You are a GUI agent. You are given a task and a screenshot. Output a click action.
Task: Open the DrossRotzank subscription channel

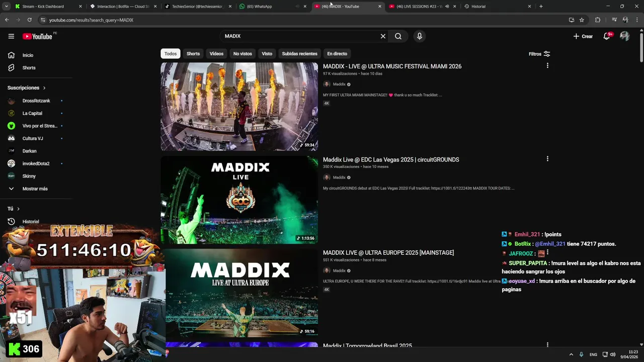[x=36, y=101]
